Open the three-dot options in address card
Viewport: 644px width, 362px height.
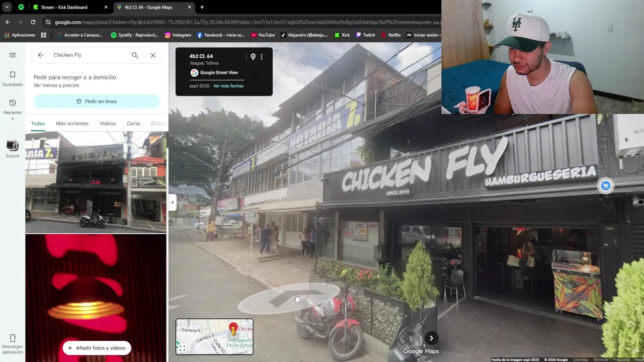click(x=261, y=57)
